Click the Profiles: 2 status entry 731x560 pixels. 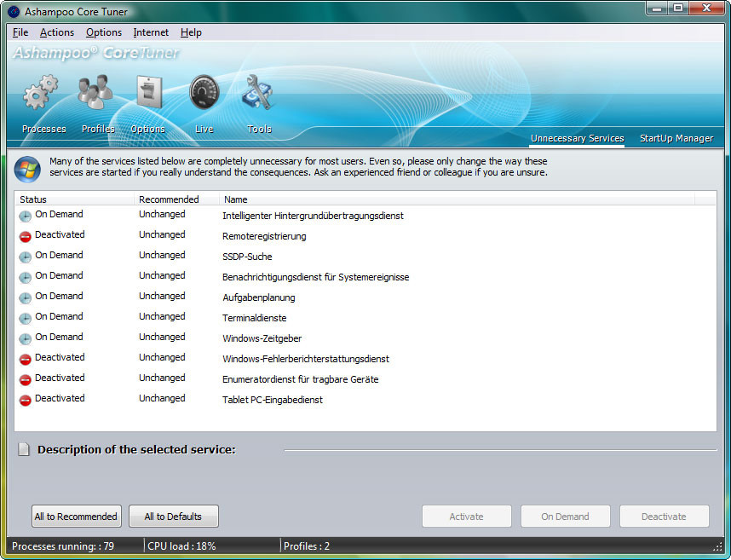[307, 546]
